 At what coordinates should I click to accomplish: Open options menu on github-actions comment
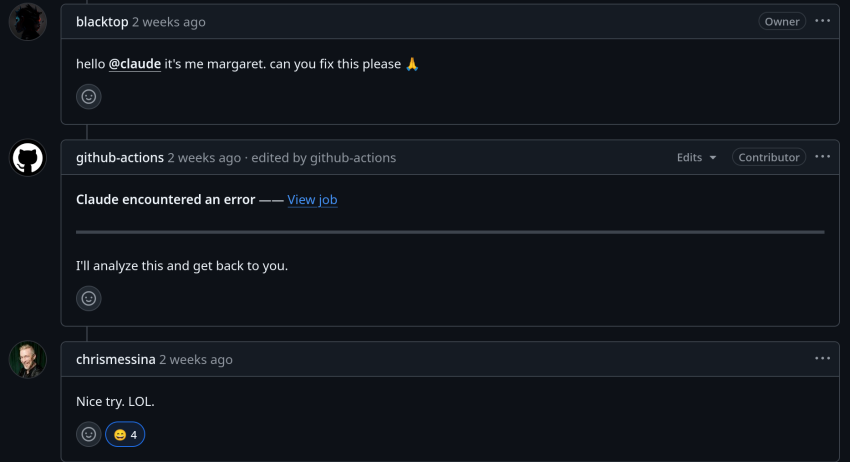(822, 157)
